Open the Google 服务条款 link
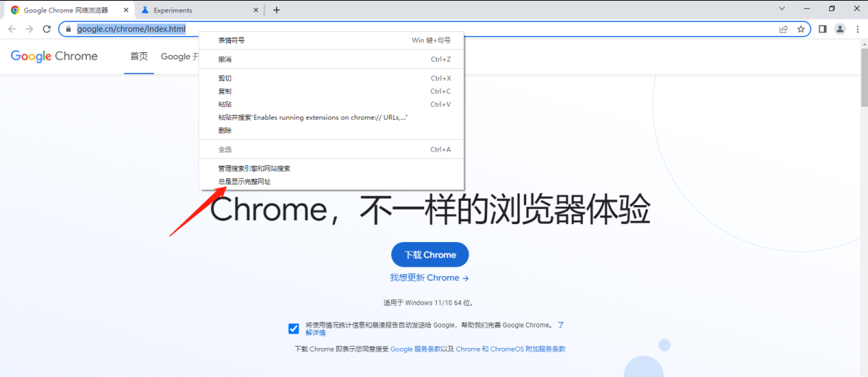The width and height of the screenshot is (868, 377). (x=416, y=349)
